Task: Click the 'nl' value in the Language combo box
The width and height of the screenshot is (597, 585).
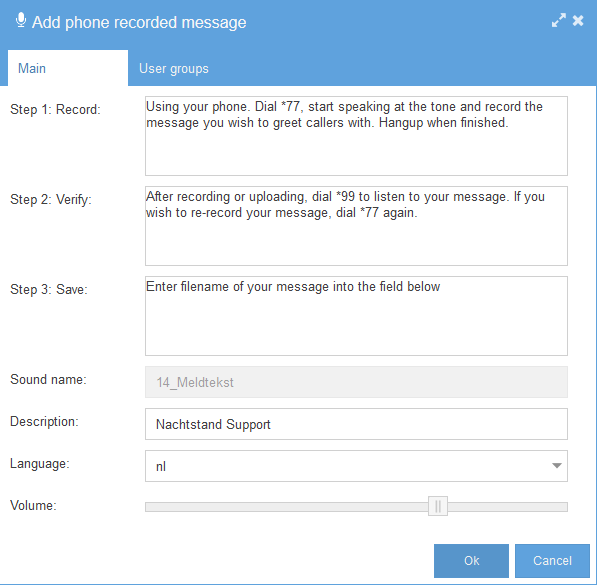Action: pos(161,467)
